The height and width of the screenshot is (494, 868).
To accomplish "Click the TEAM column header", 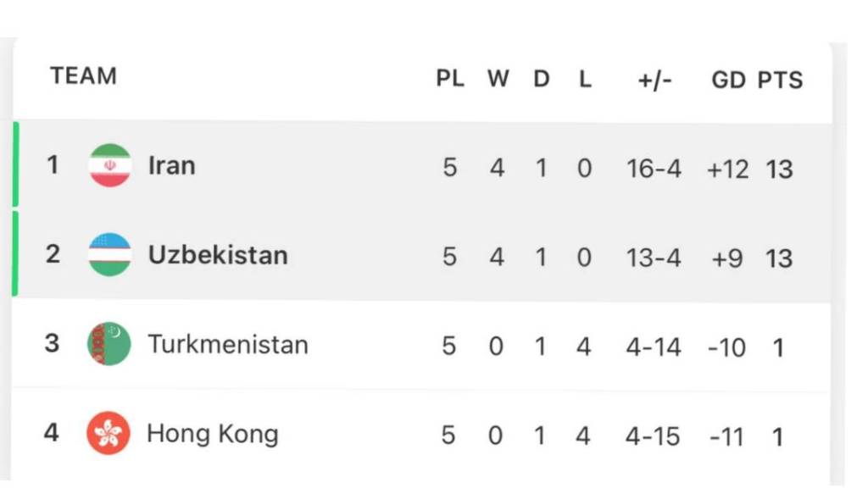I will click(83, 76).
